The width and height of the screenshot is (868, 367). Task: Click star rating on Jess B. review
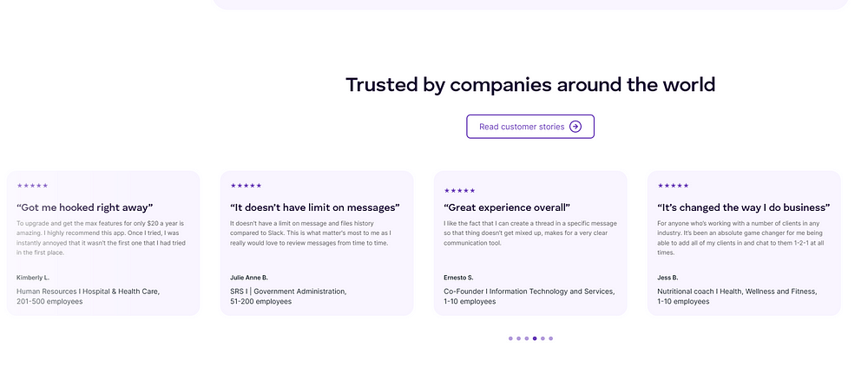tap(674, 186)
